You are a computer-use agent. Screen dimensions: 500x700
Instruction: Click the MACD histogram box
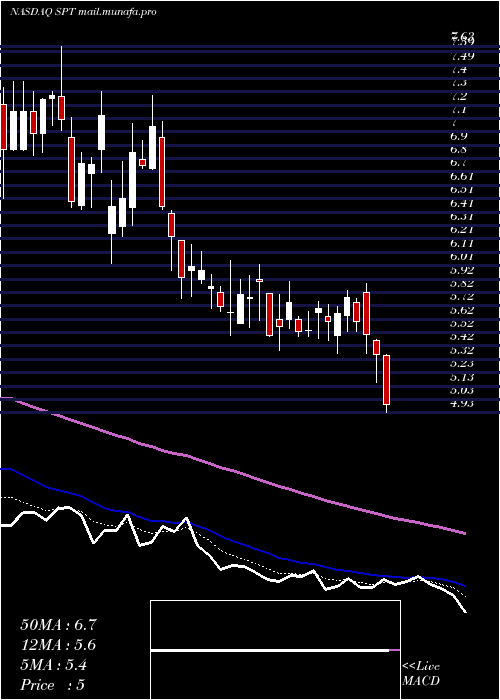coord(275,650)
